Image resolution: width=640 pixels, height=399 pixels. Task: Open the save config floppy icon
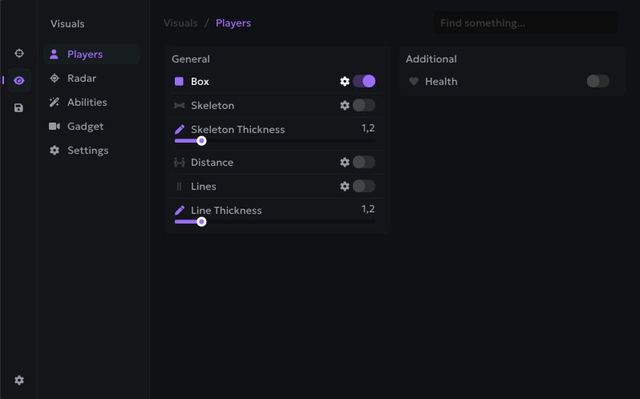[x=19, y=108]
